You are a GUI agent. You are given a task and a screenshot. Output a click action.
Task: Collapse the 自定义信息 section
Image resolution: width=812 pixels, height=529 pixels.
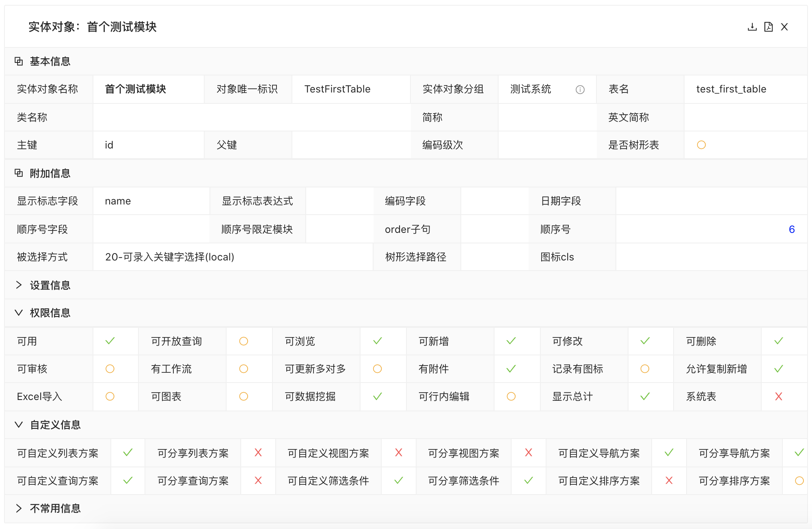point(19,425)
